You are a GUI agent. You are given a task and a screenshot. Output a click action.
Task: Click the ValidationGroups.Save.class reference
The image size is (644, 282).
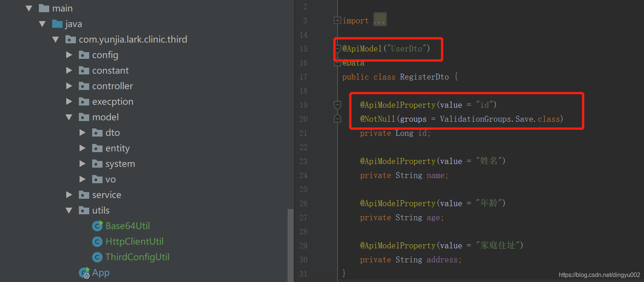pos(500,119)
